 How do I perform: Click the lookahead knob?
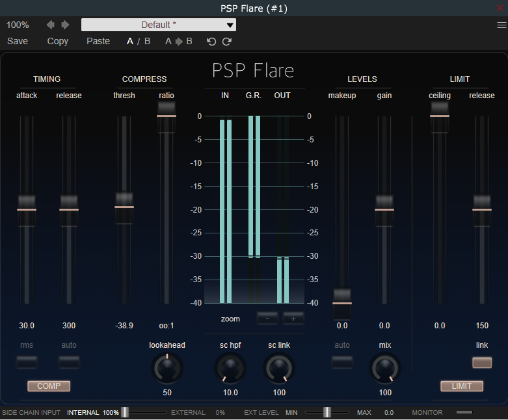pyautogui.click(x=167, y=369)
